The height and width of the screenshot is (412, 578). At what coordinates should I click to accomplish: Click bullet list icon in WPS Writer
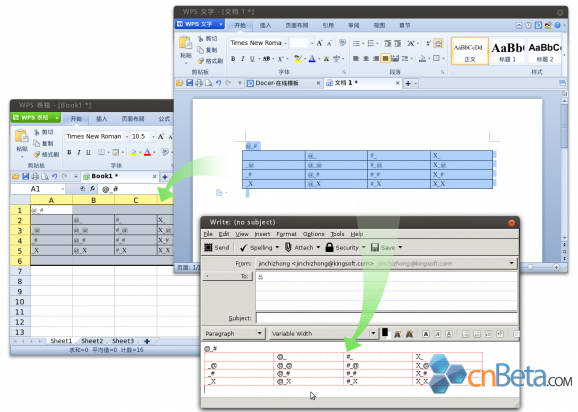pyautogui.click(x=356, y=43)
